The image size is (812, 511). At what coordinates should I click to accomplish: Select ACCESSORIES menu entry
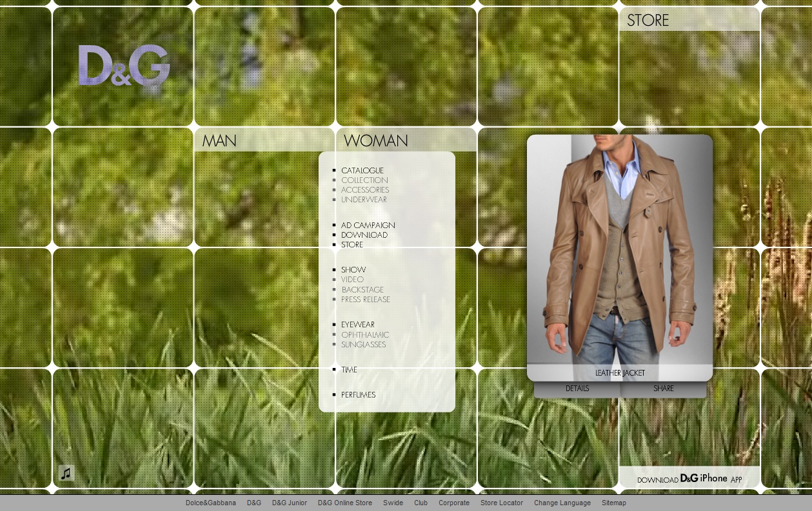coord(365,190)
